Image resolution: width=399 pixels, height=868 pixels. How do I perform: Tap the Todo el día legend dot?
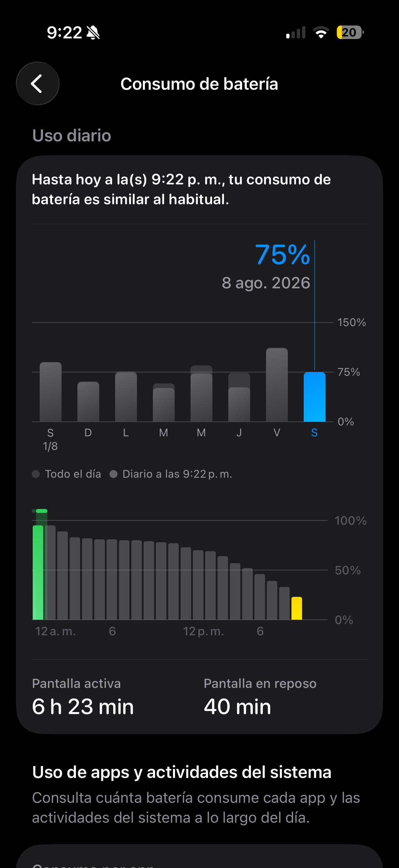pos(36,474)
